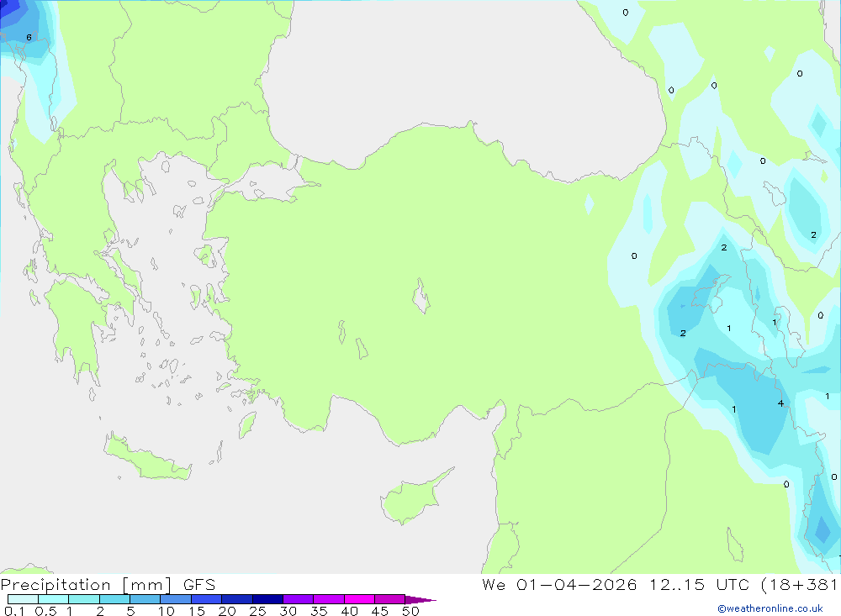Screen dimensions: 841x616
Task: Click the "45" legend scale label
Action: pyautogui.click(x=380, y=611)
